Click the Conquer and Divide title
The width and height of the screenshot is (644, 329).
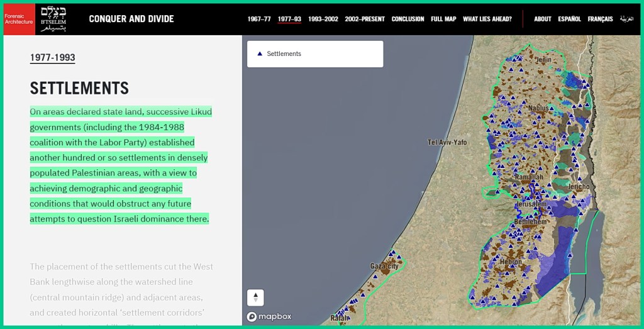[131, 19]
